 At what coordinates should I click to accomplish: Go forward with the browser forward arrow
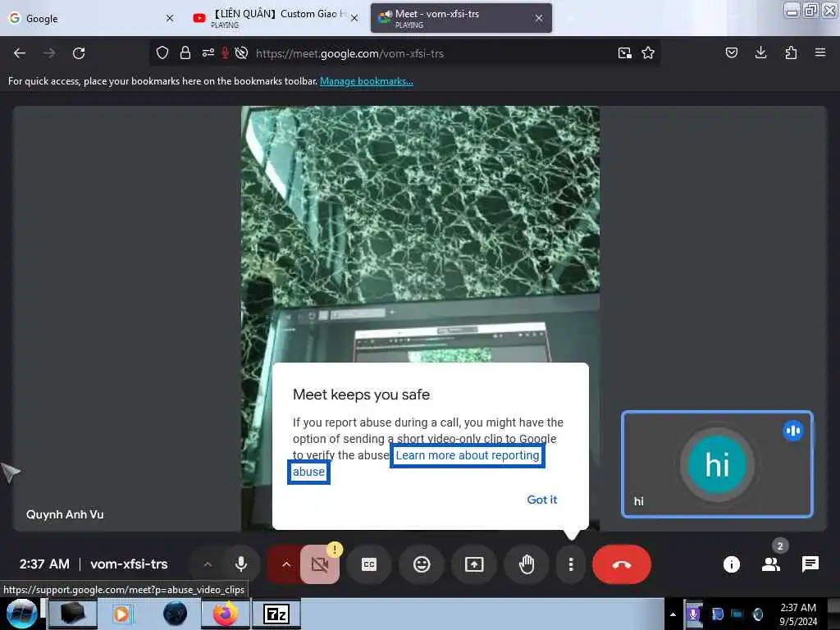click(48, 53)
